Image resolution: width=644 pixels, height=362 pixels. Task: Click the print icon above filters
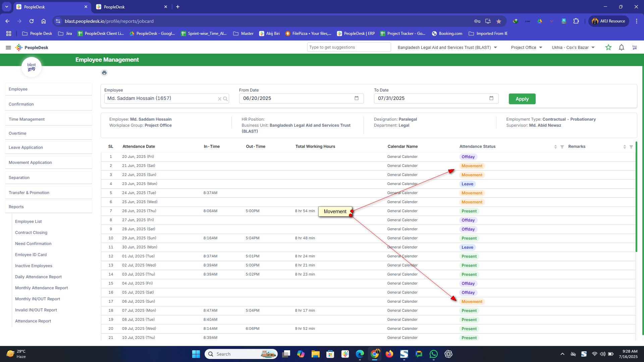pyautogui.click(x=104, y=73)
